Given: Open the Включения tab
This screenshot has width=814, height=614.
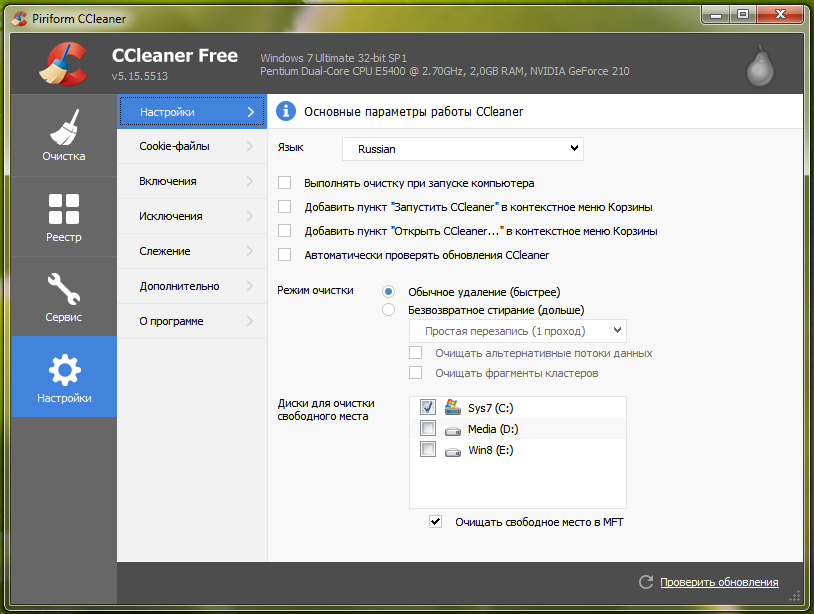Looking at the screenshot, I should (192, 181).
